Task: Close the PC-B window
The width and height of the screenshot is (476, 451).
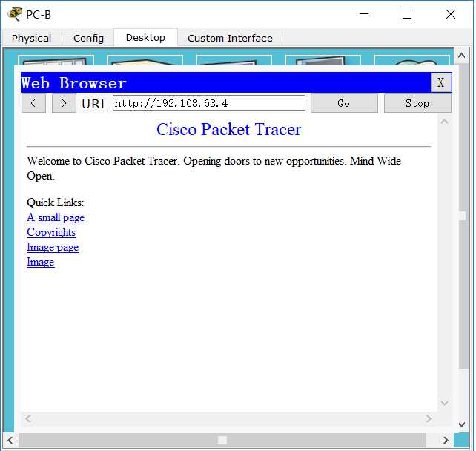Action: coord(451,14)
